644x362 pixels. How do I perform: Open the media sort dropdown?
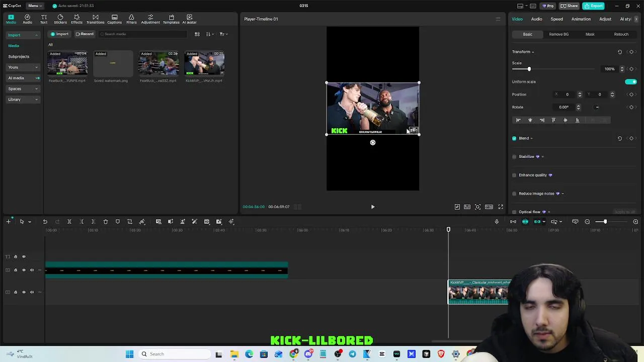[x=210, y=34]
